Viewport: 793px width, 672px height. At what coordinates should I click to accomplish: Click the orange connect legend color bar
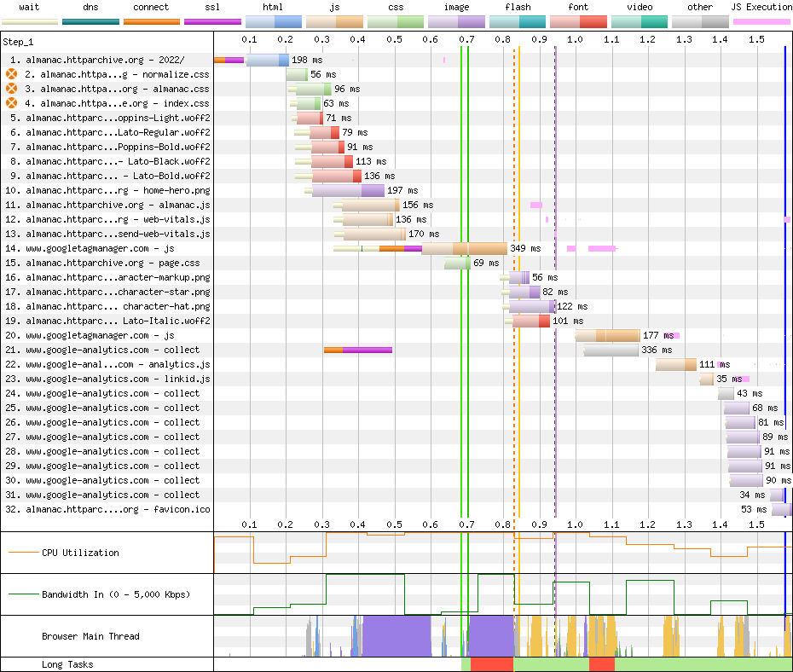point(151,20)
